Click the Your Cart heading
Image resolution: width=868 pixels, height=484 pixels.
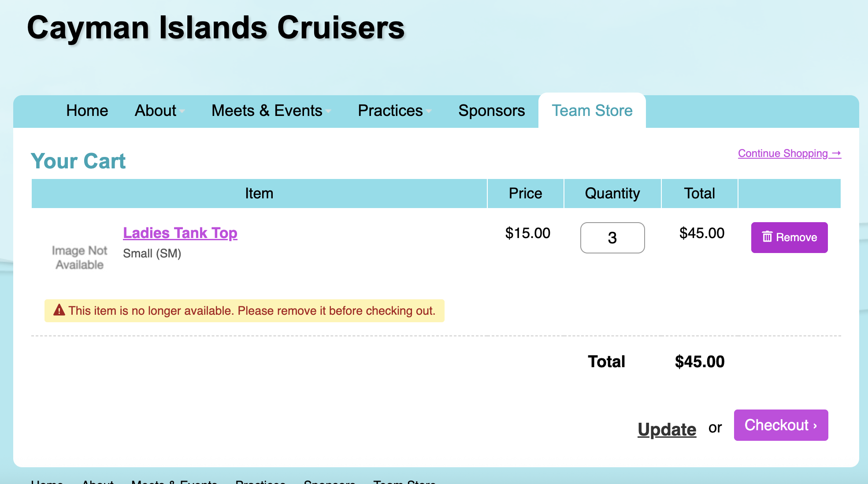tap(78, 161)
